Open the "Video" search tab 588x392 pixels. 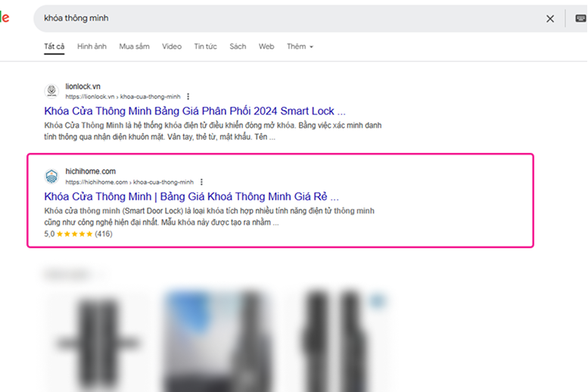pyautogui.click(x=172, y=47)
